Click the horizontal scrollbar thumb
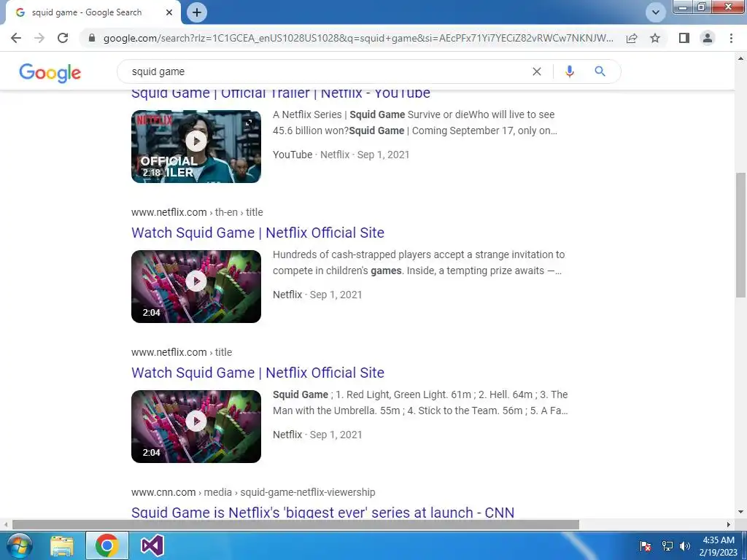Screen dimensions: 747x560 coord(295,524)
